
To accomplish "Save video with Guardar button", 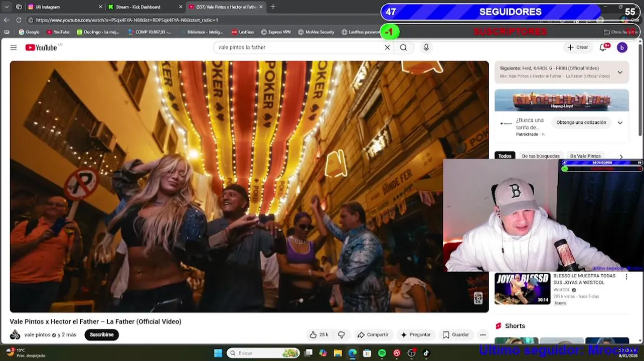I will click(x=456, y=335).
